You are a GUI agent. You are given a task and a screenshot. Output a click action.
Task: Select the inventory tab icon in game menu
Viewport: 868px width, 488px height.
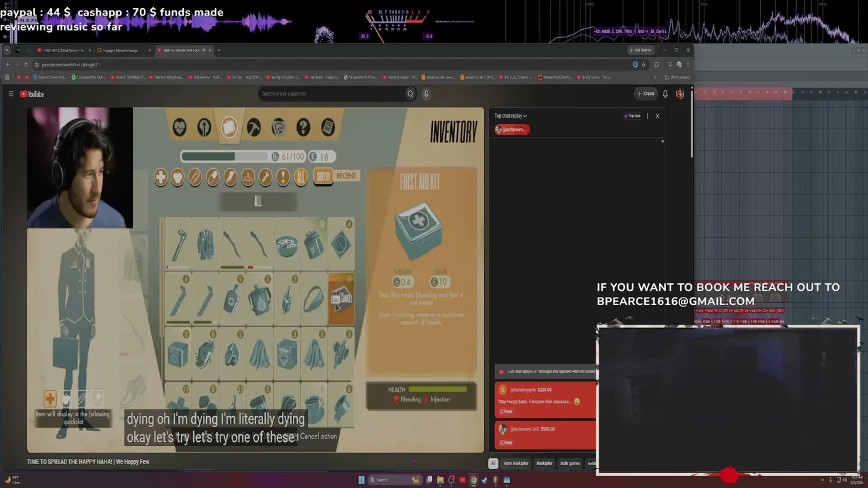(229, 127)
